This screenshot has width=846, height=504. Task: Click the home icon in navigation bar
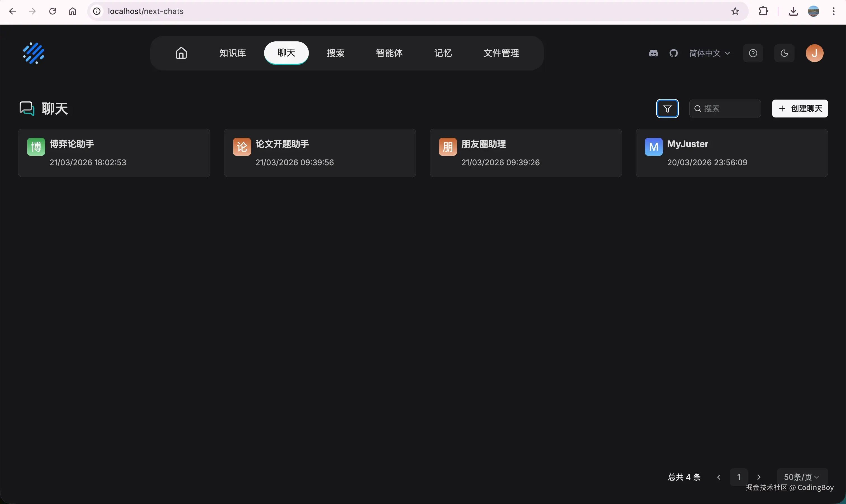(181, 53)
